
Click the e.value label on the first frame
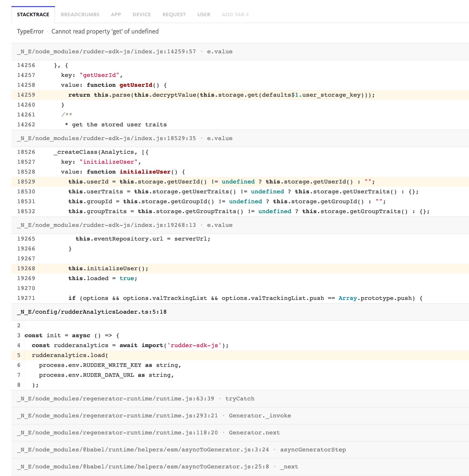[220, 51]
